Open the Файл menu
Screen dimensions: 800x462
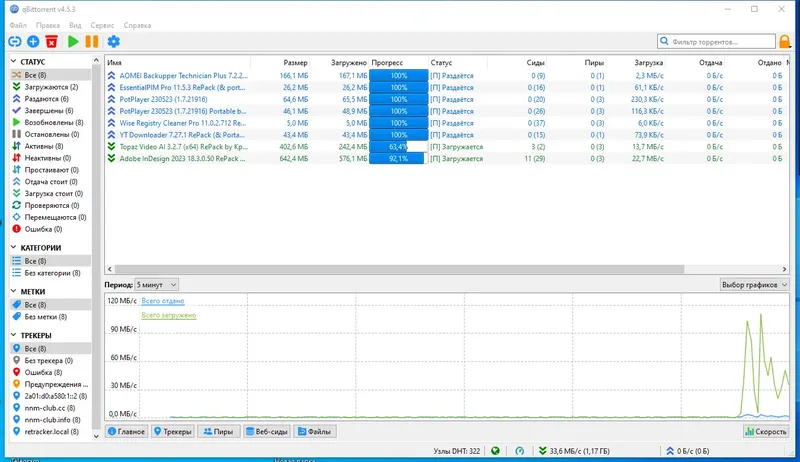coord(18,25)
